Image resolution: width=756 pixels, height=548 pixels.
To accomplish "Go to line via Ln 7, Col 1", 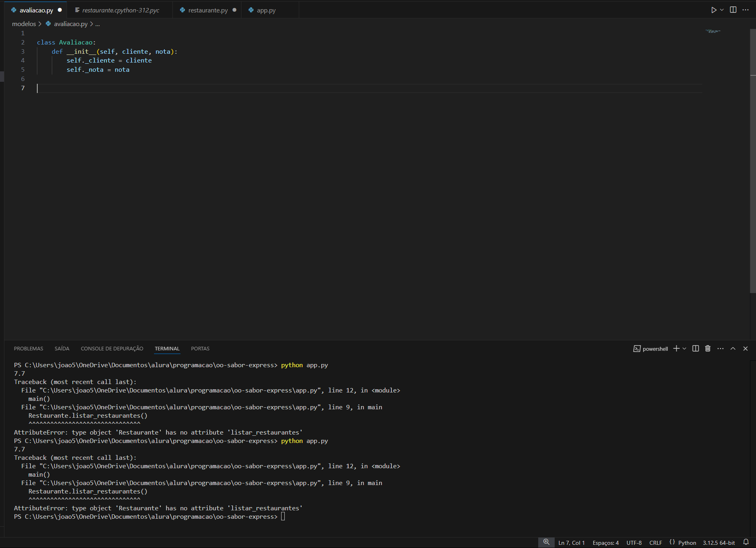I will click(572, 543).
